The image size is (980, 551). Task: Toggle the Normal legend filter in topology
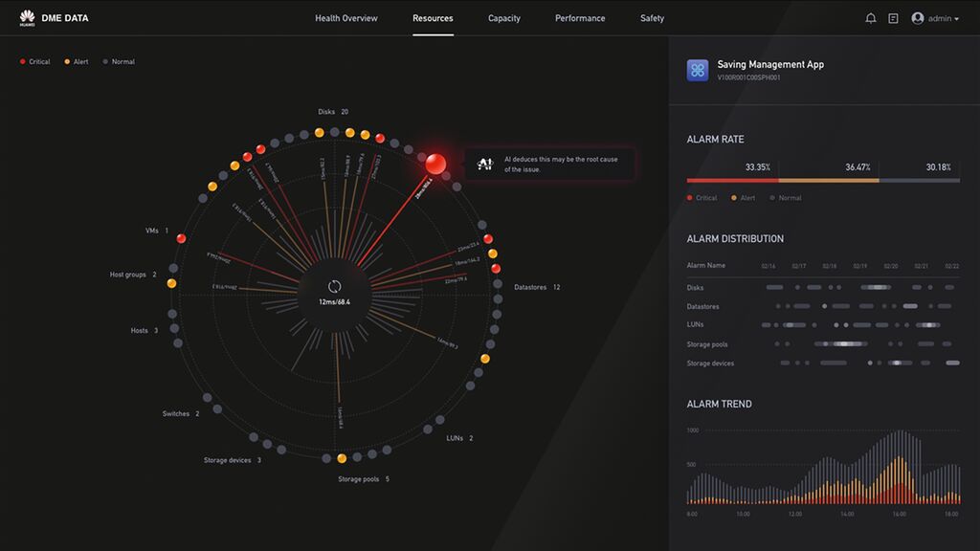119,62
